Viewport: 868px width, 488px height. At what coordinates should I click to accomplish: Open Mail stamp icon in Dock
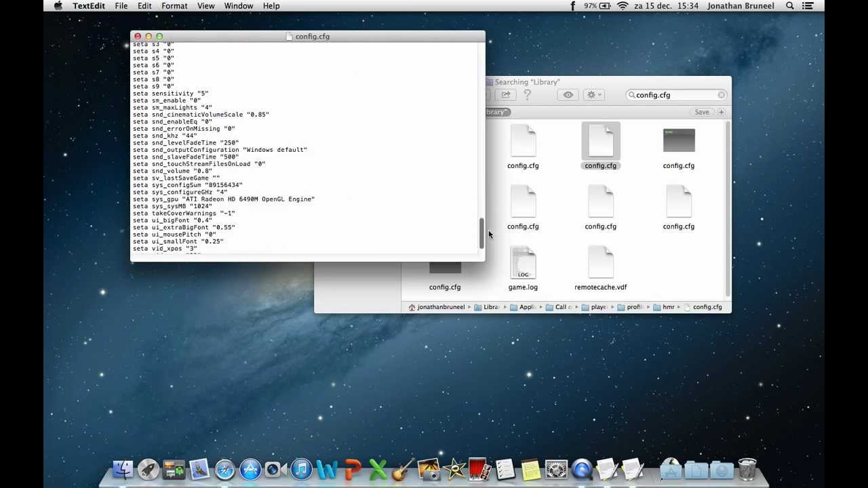[199, 469]
